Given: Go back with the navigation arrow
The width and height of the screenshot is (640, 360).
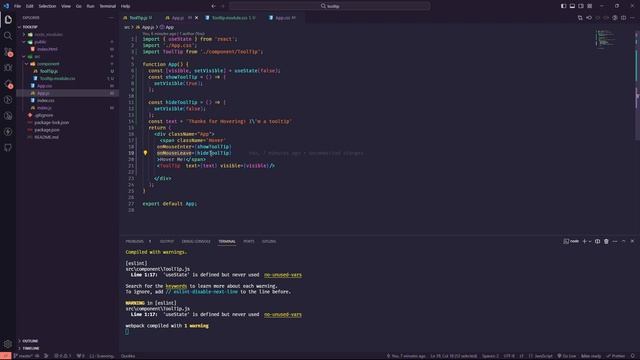Looking at the screenshot, I should tap(213, 6).
